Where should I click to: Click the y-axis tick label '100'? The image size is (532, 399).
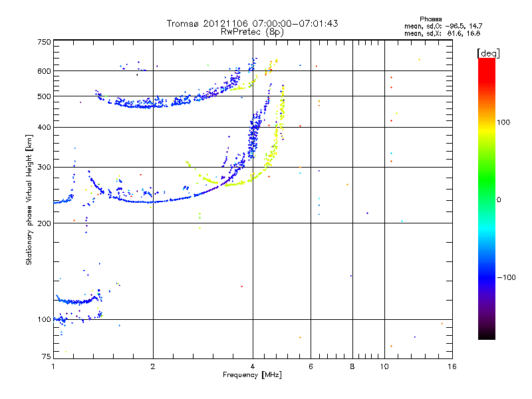click(x=44, y=319)
